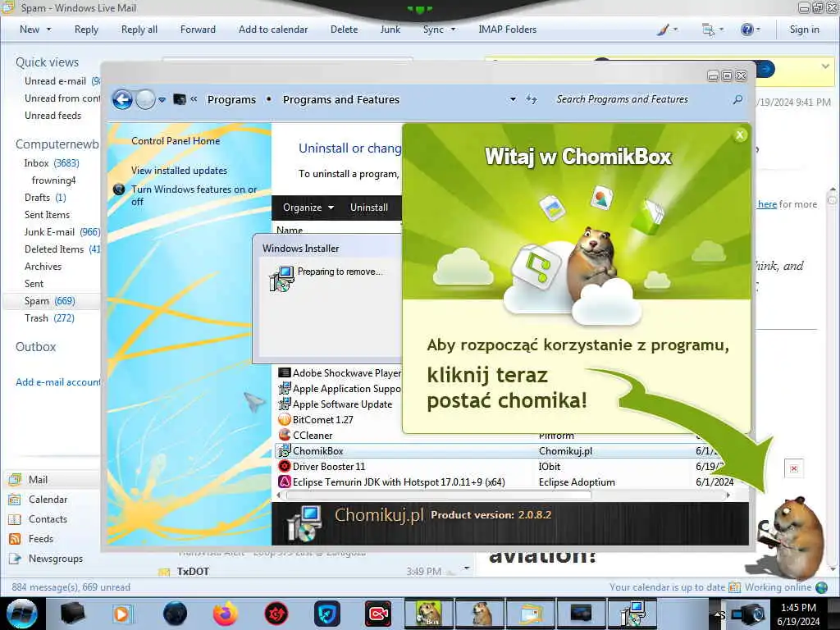Open Control Panel Home link
The image size is (840, 630).
tap(176, 141)
